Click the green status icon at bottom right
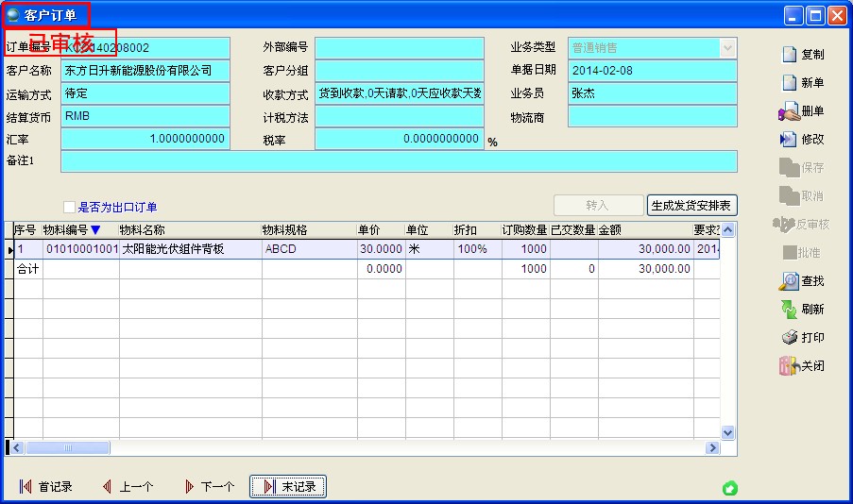 730,488
